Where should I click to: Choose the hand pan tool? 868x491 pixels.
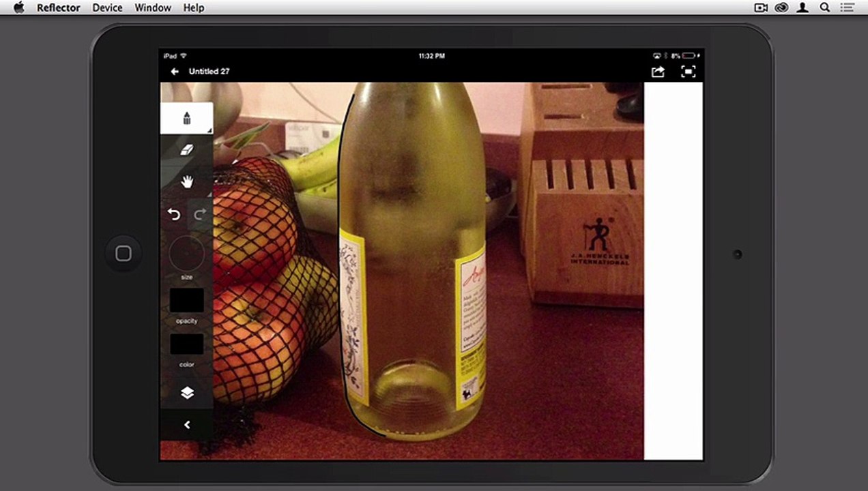186,181
